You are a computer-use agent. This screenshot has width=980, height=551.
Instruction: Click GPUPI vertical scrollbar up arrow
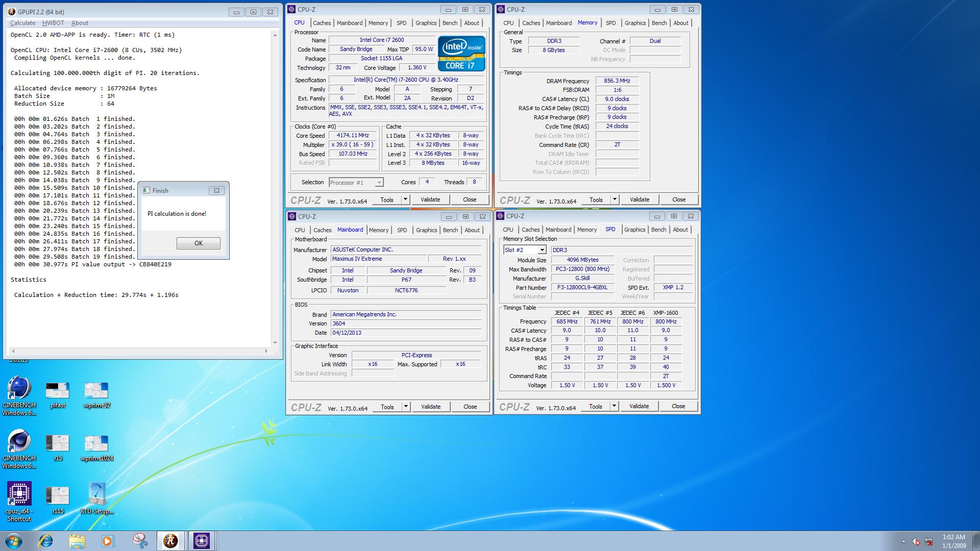[276, 35]
